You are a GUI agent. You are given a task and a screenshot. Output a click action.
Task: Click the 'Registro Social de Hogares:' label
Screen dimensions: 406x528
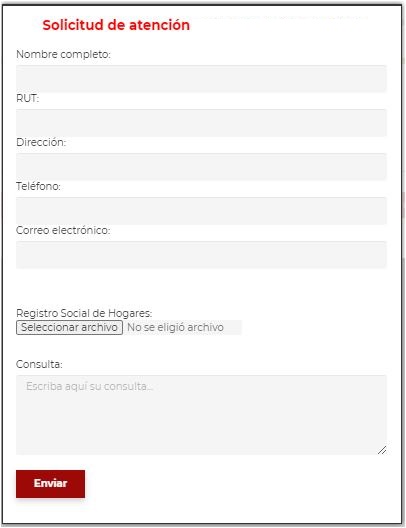[x=84, y=313]
